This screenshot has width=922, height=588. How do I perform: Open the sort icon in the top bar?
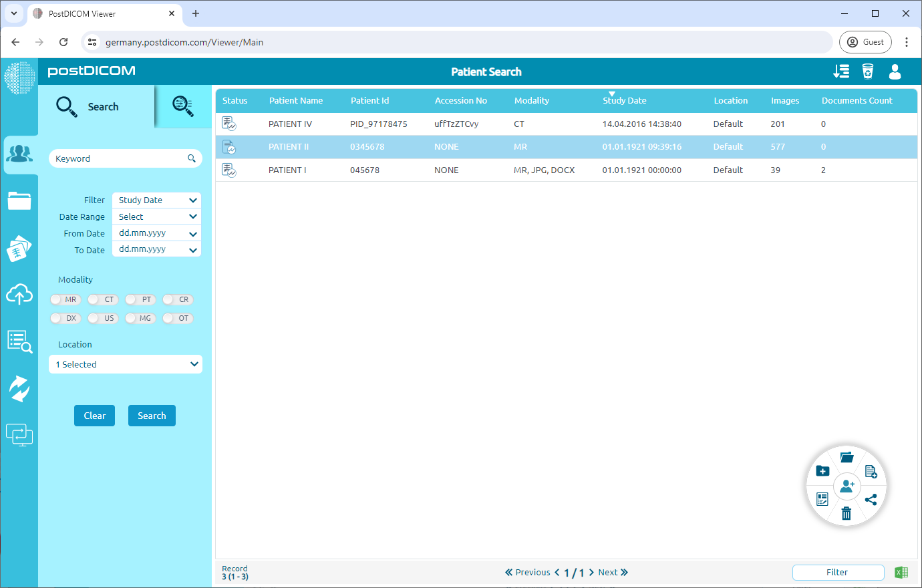point(841,71)
